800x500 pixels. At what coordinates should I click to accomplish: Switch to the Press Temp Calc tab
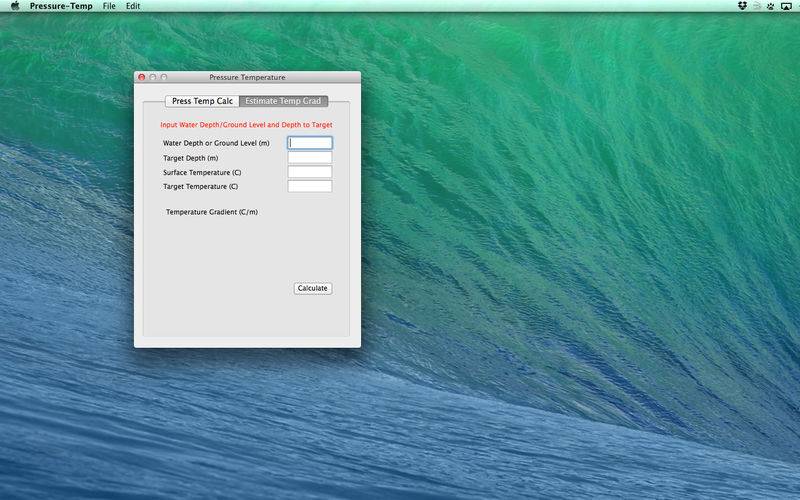click(x=202, y=101)
